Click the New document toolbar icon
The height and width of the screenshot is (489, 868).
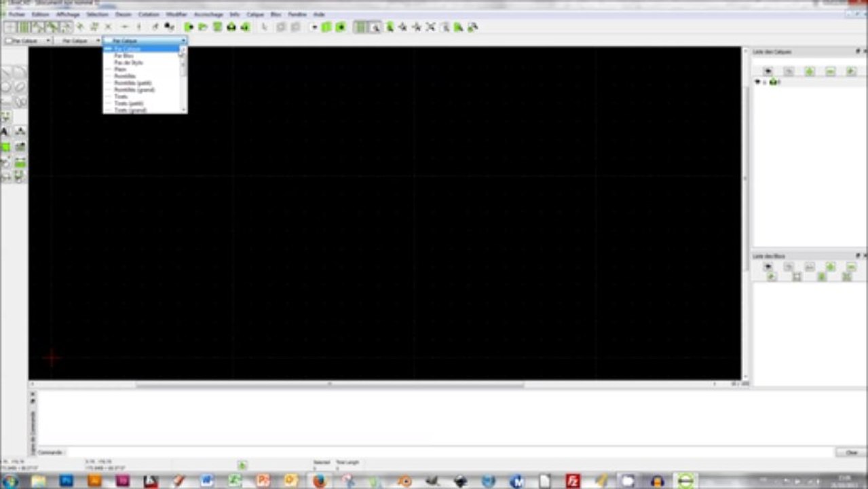pos(189,27)
